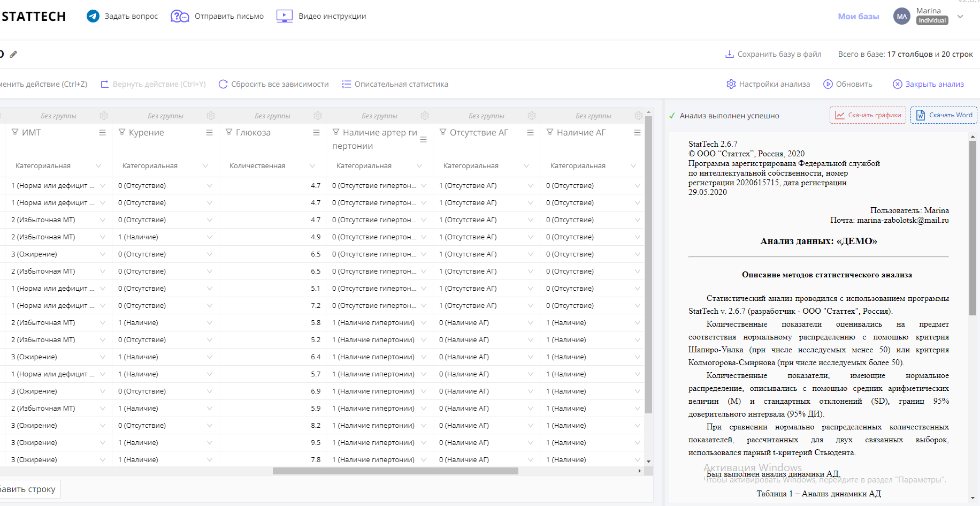This screenshot has height=506, width=980.
Task: Open Настройки анализа settings
Action: [768, 84]
